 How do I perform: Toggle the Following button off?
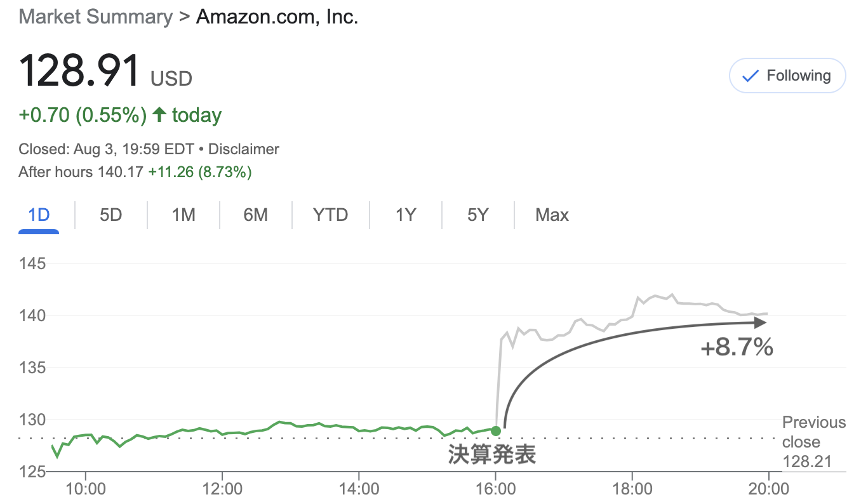point(787,76)
